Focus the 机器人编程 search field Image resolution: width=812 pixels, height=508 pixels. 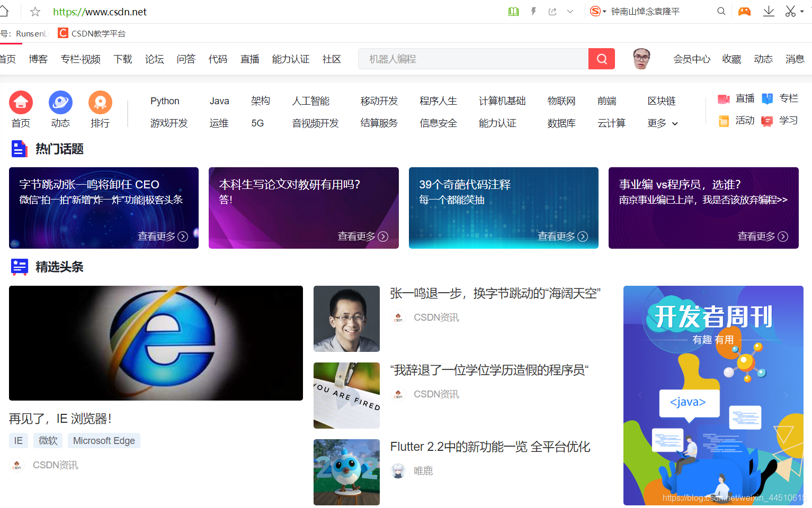(473, 59)
